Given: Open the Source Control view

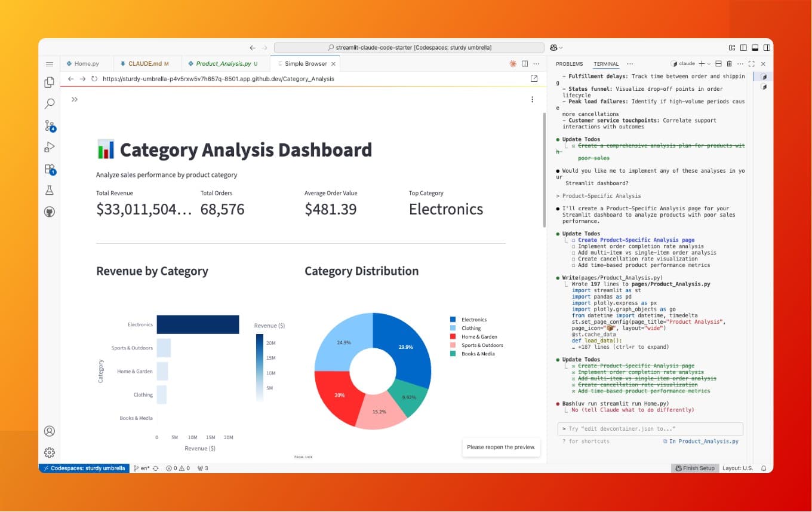Looking at the screenshot, I should pyautogui.click(x=50, y=125).
